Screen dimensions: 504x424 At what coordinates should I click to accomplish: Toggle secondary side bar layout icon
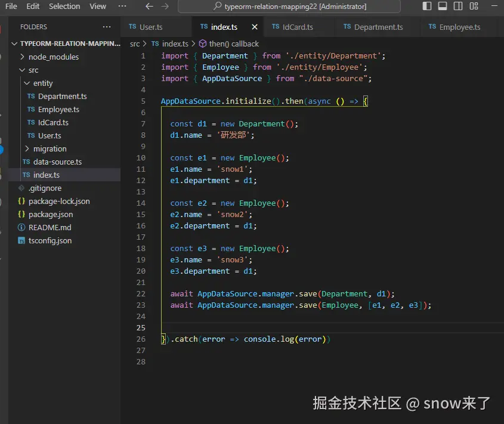pyautogui.click(x=458, y=6)
